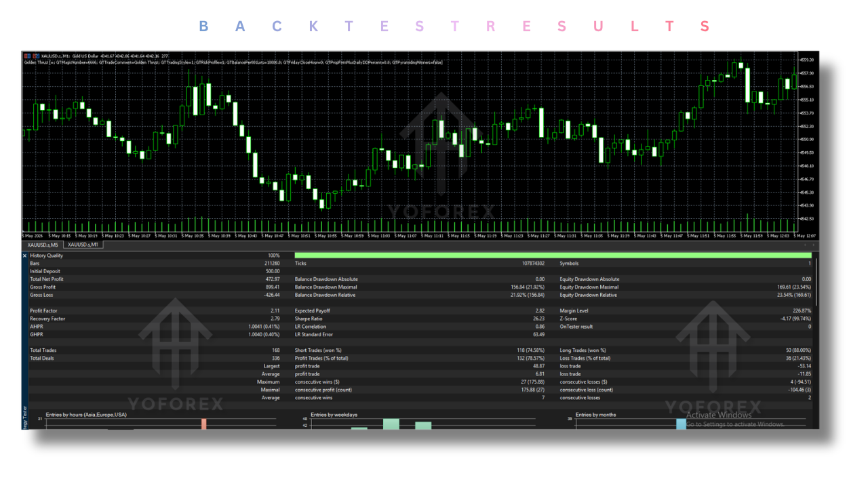The width and height of the screenshot is (868, 488).
Task: Click the Balance Drawdown Relative label
Action: [325, 296]
